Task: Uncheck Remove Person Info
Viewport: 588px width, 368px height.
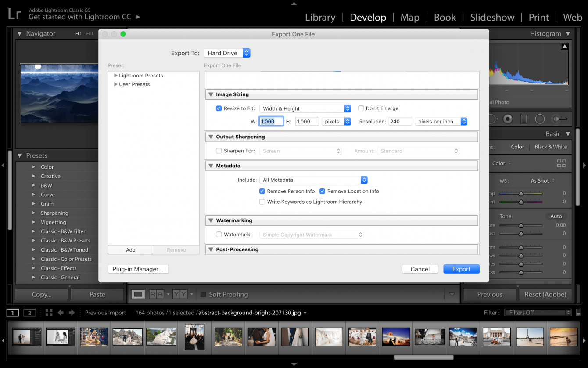Action: (x=262, y=191)
